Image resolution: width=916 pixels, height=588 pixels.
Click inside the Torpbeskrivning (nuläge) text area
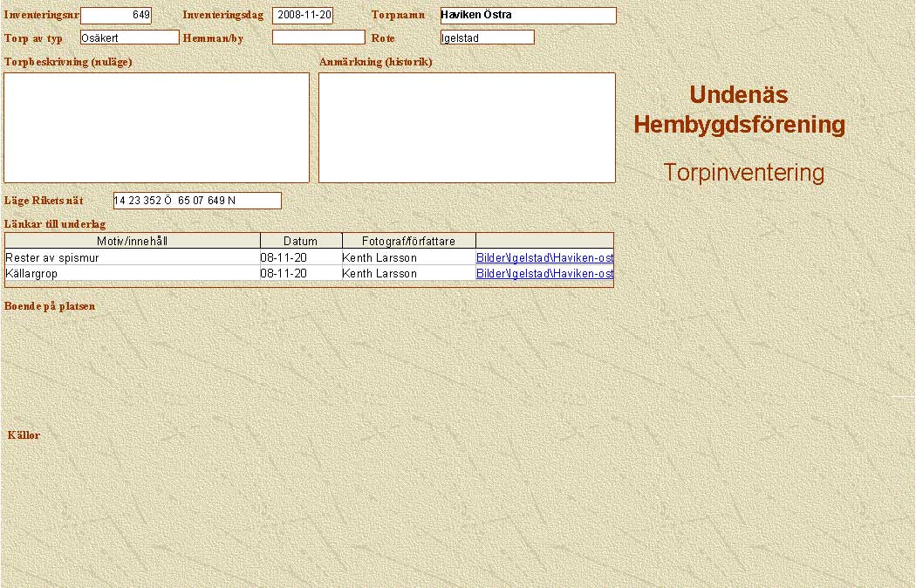coord(156,127)
